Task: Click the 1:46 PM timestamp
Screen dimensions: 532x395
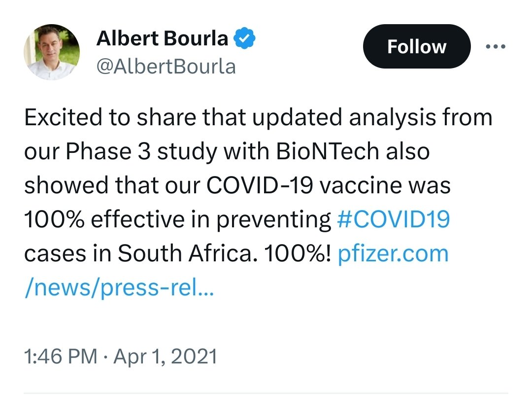Action: 61,356
